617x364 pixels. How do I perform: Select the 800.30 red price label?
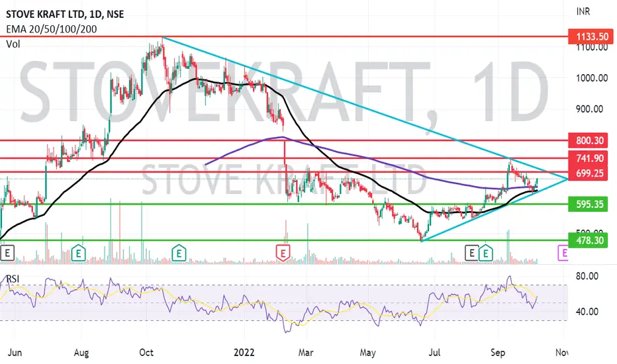click(x=588, y=140)
